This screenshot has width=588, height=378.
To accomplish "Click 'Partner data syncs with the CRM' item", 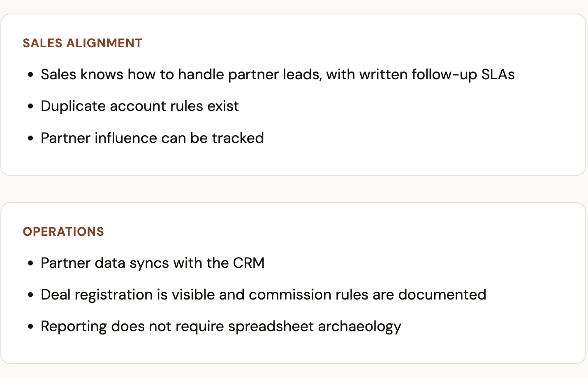I will click(153, 263).
